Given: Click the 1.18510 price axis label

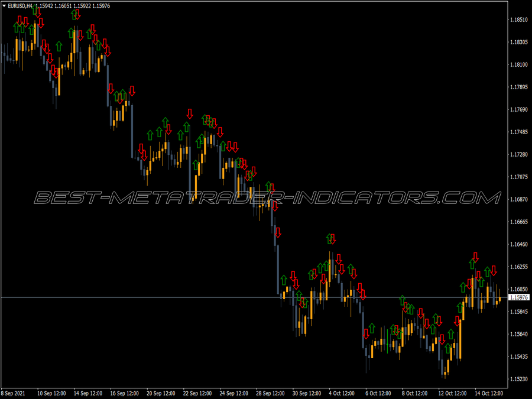Looking at the screenshot, I should (519, 20).
